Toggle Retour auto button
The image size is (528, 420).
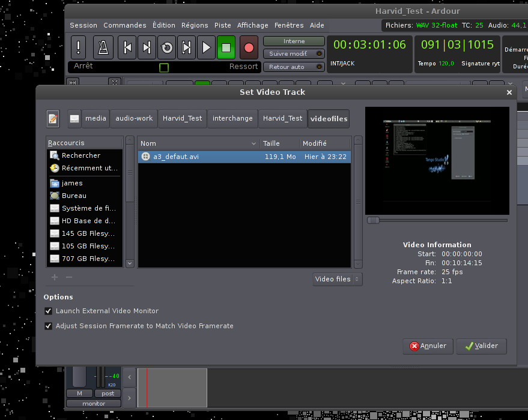294,67
